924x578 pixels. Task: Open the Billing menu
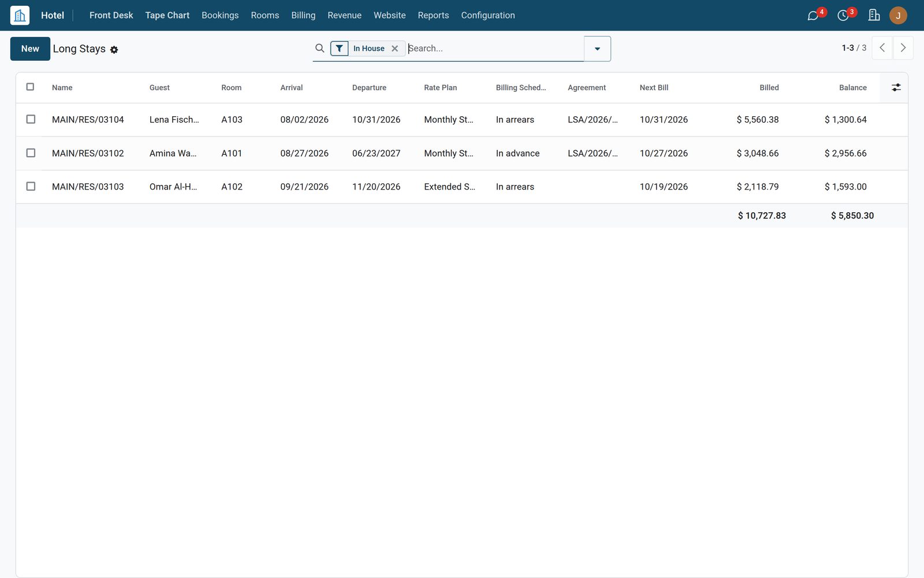click(x=303, y=16)
